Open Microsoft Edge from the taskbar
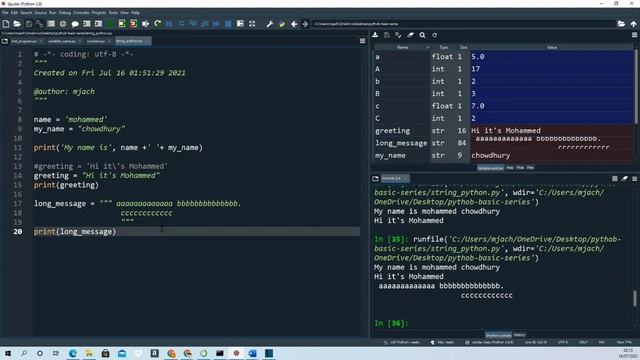Screen dimensions: 640x360 click(73, 353)
